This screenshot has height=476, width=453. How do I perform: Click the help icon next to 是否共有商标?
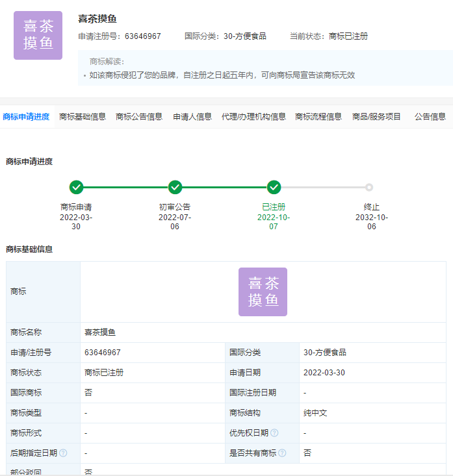click(x=282, y=453)
